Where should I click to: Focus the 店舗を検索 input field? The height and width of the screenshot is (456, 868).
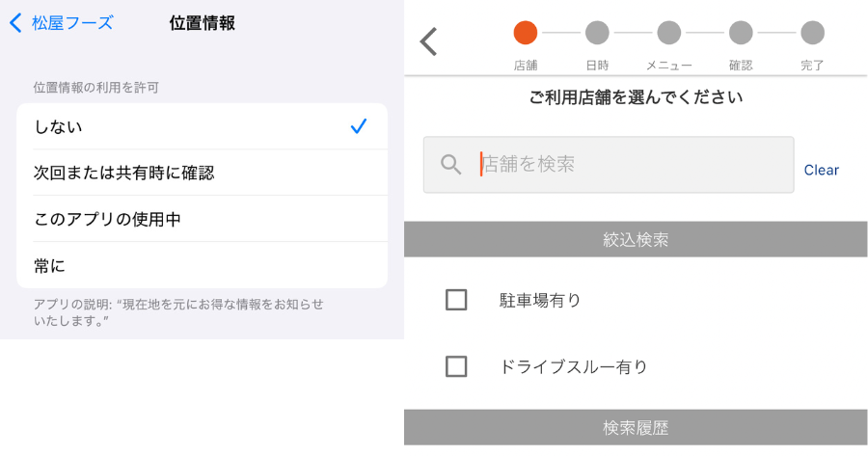(609, 164)
